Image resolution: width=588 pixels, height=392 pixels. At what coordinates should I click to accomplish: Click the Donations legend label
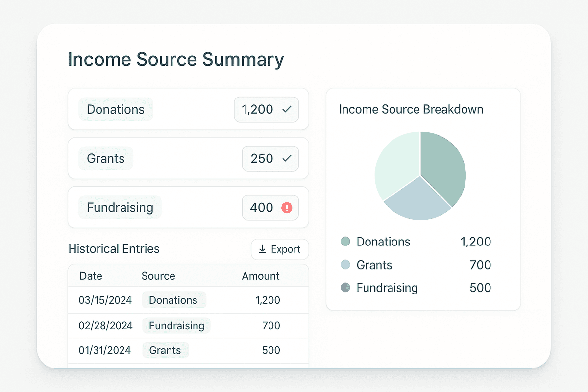click(383, 242)
